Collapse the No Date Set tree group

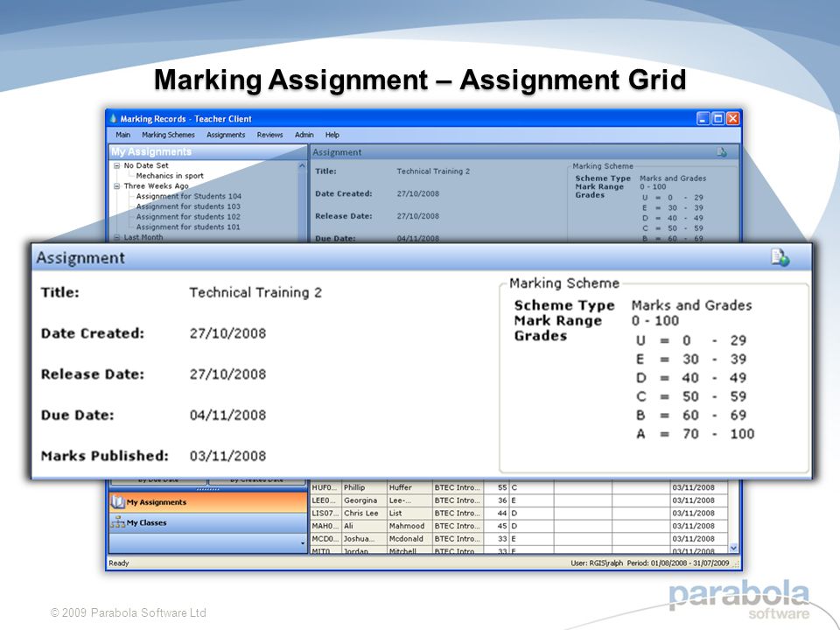click(x=116, y=166)
